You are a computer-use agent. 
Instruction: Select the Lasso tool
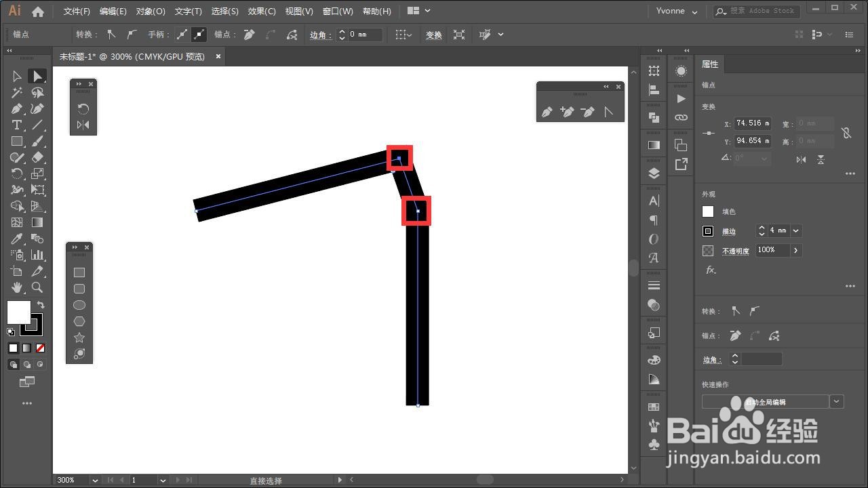coord(37,92)
